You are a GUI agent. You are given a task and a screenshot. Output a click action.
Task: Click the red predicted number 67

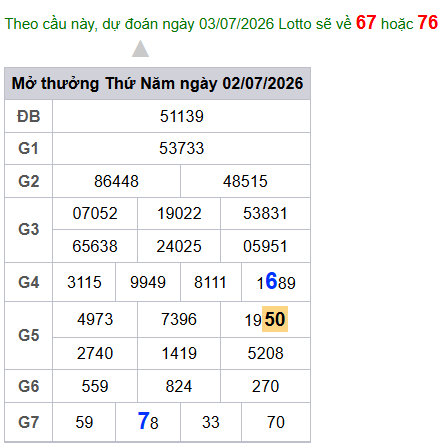click(x=366, y=22)
